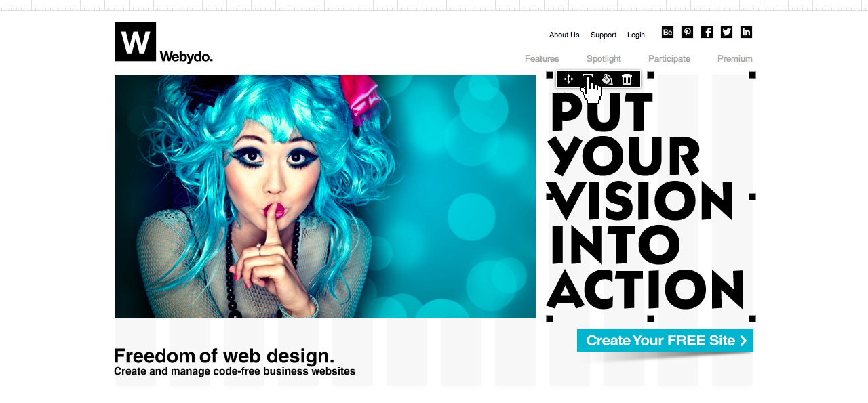
Task: Open the Twitter social icon
Action: (726, 33)
